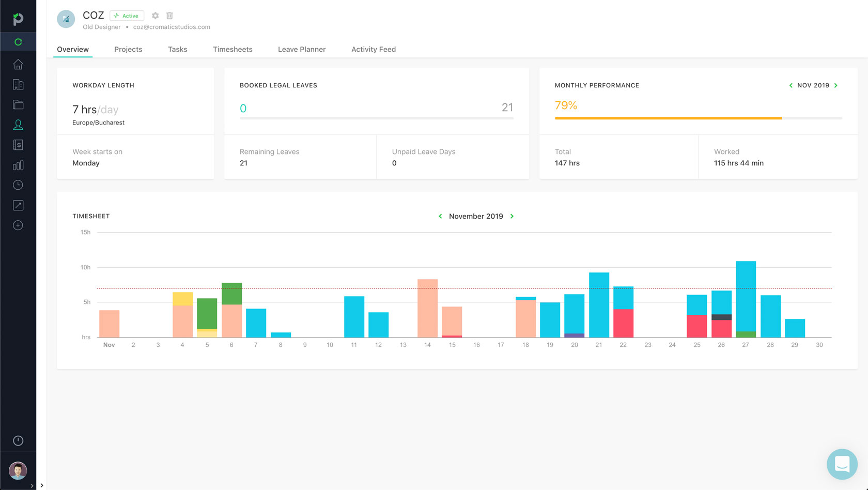This screenshot has width=868, height=490.
Task: Open the buildings icon in sidebar
Action: coord(18,85)
